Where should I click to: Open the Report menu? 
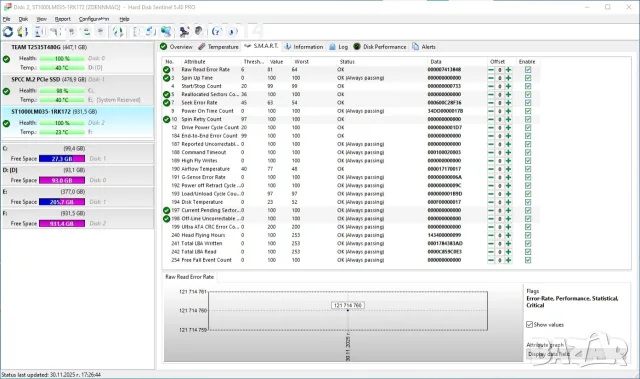coord(62,19)
